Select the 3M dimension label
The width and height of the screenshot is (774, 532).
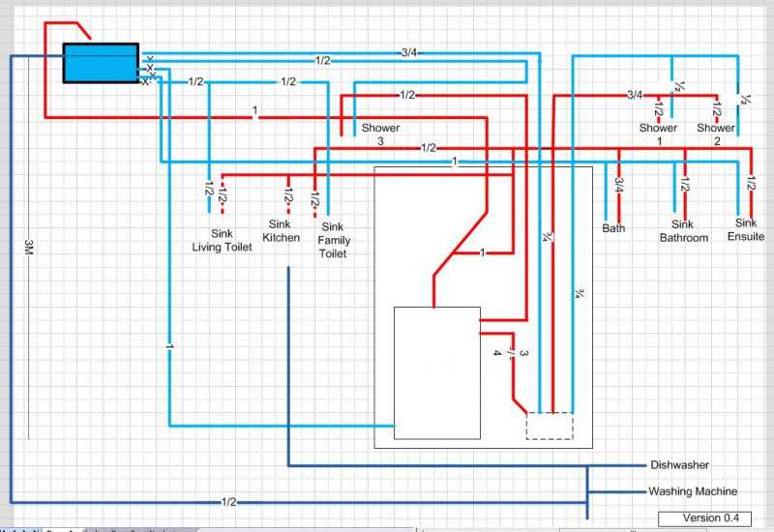[x=29, y=248]
